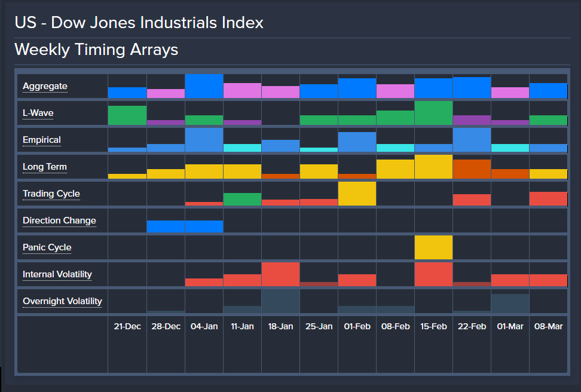Open the Long Term row label
The image size is (581, 392).
(x=44, y=167)
